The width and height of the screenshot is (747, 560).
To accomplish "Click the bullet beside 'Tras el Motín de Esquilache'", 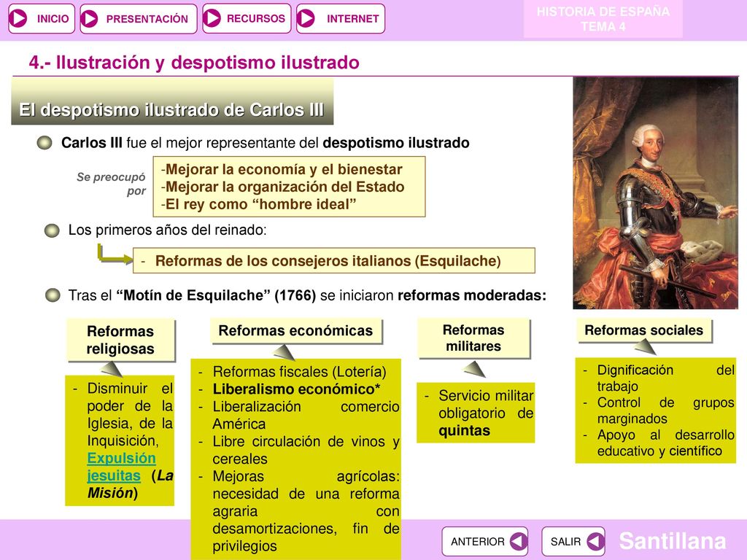I will [x=53, y=295].
